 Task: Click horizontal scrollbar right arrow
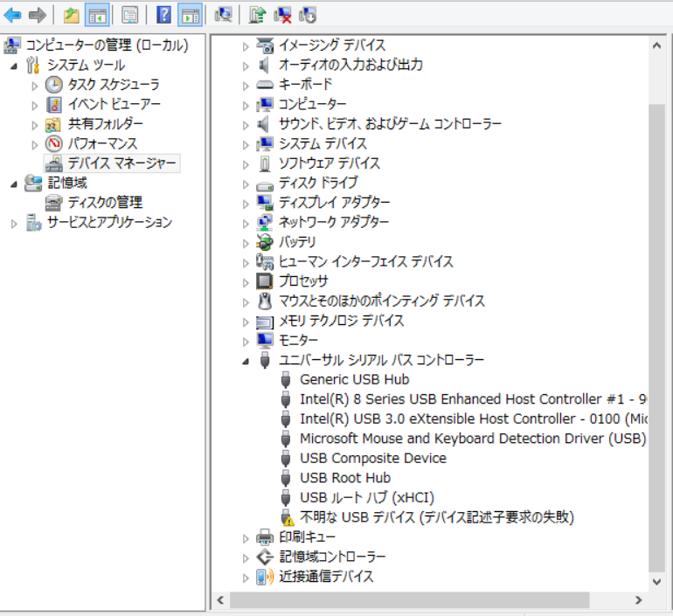click(638, 600)
